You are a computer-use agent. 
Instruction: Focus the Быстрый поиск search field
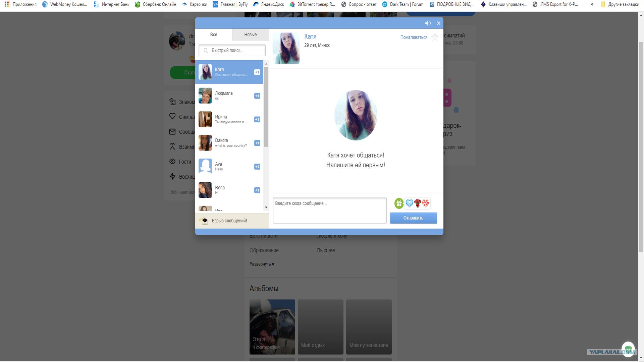tap(232, 50)
